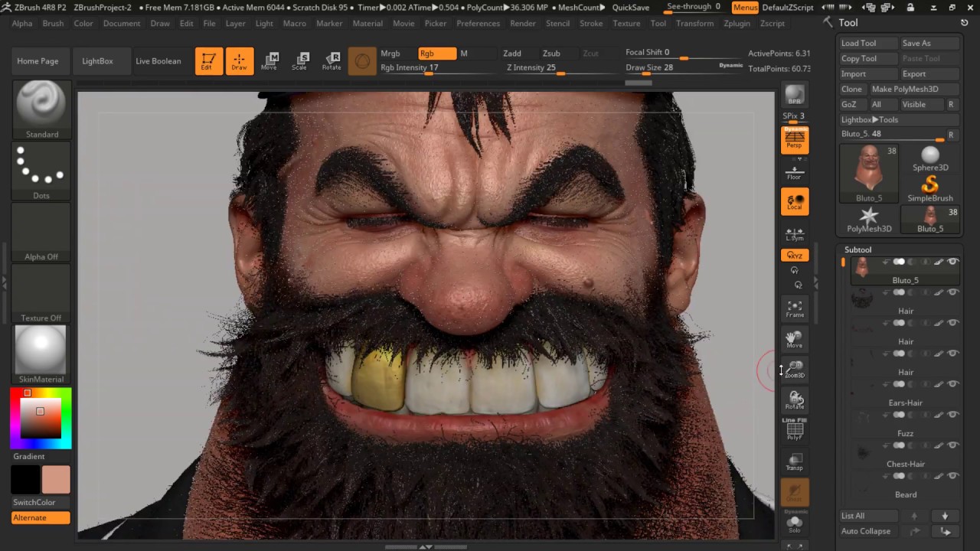Toggle Local transformations button
This screenshot has width=980, height=551.
[x=795, y=202]
